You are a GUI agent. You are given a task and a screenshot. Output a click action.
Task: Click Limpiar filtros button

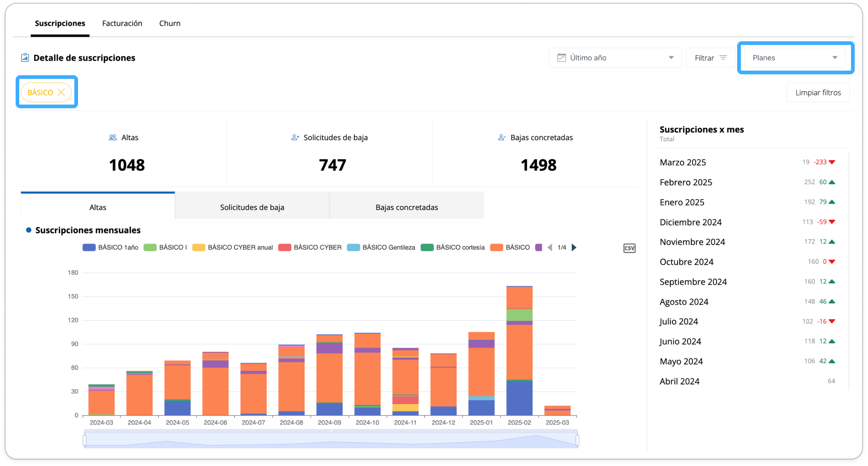point(818,93)
